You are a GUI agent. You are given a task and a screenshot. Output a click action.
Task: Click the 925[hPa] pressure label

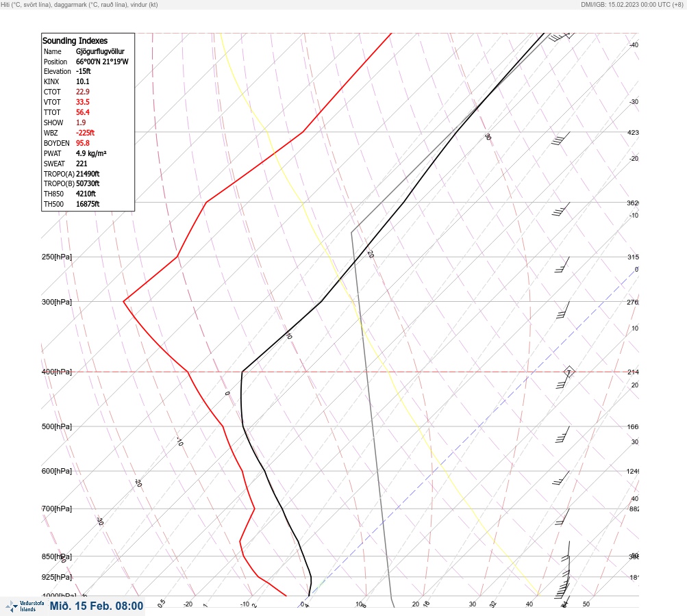pos(57,577)
